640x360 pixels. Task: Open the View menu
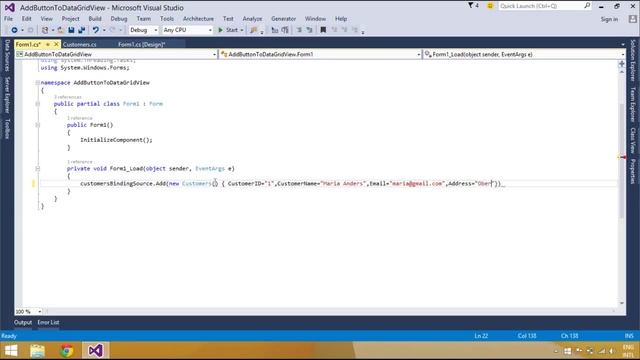point(47,19)
